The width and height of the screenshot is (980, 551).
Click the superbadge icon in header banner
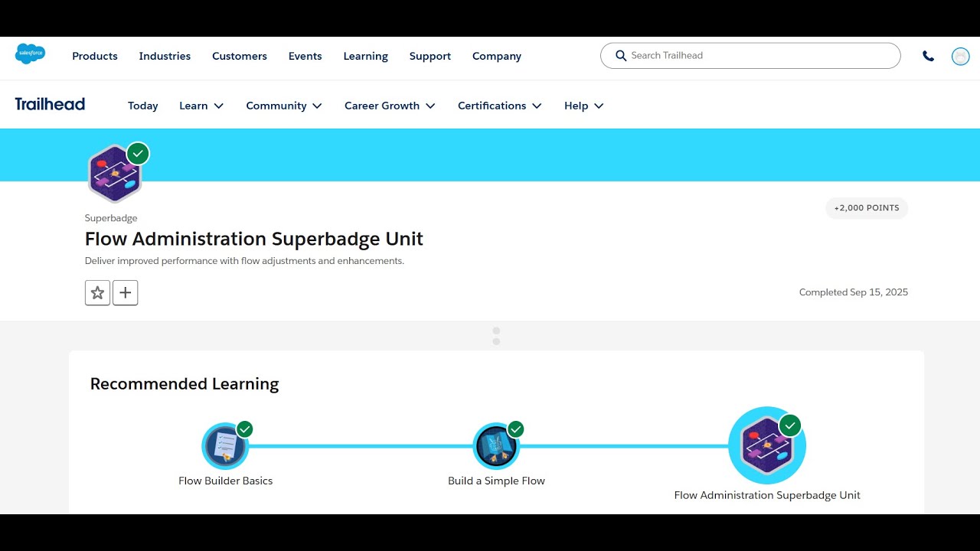click(116, 173)
